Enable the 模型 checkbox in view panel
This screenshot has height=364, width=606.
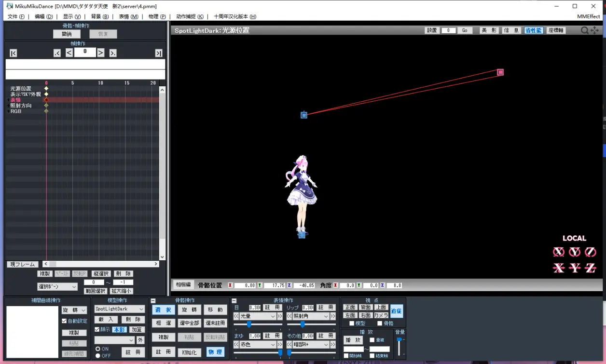point(352,323)
